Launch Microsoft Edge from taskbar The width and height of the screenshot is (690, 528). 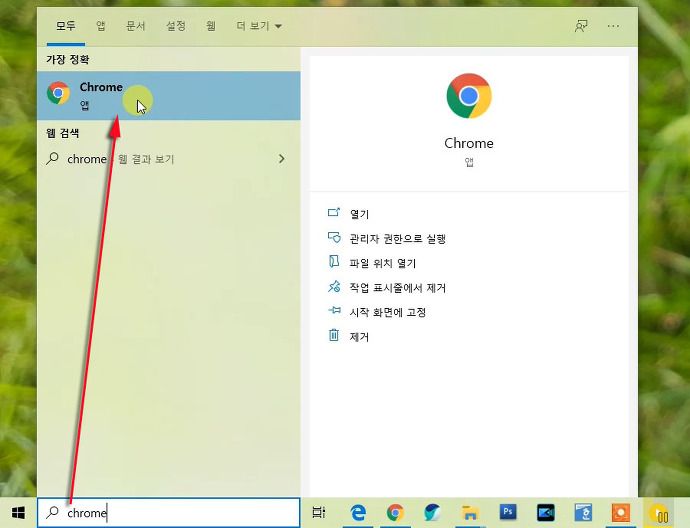click(358, 513)
